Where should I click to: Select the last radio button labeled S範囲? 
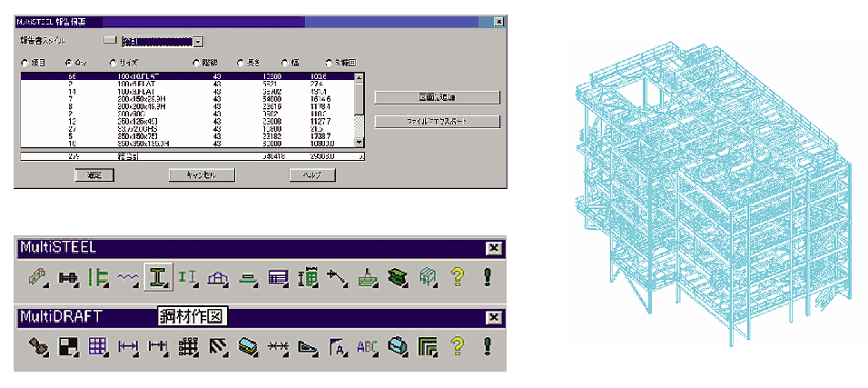click(329, 64)
